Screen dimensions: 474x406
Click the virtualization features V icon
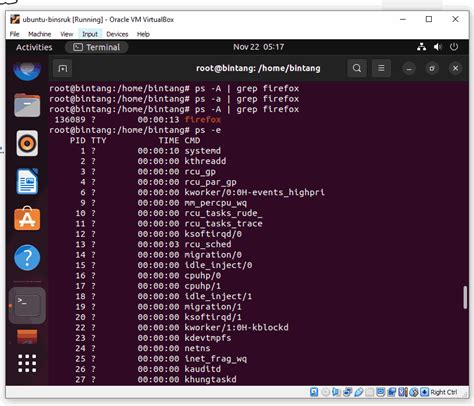pos(403,392)
